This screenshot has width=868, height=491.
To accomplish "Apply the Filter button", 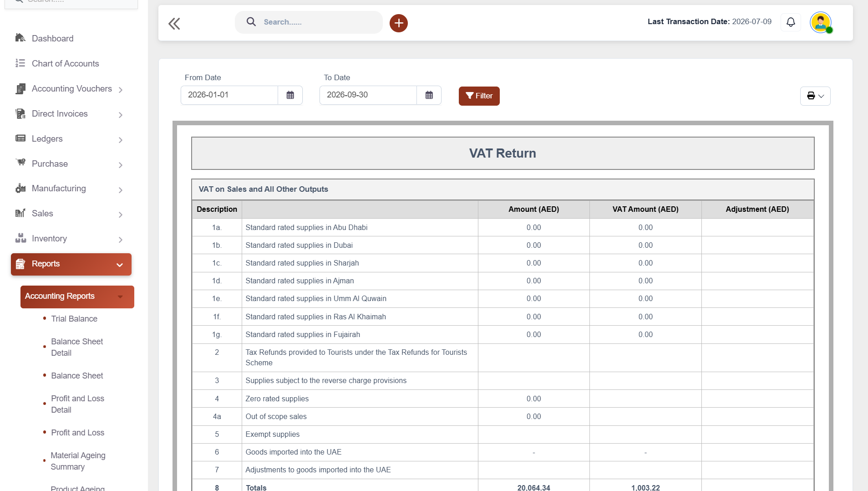I will click(479, 96).
